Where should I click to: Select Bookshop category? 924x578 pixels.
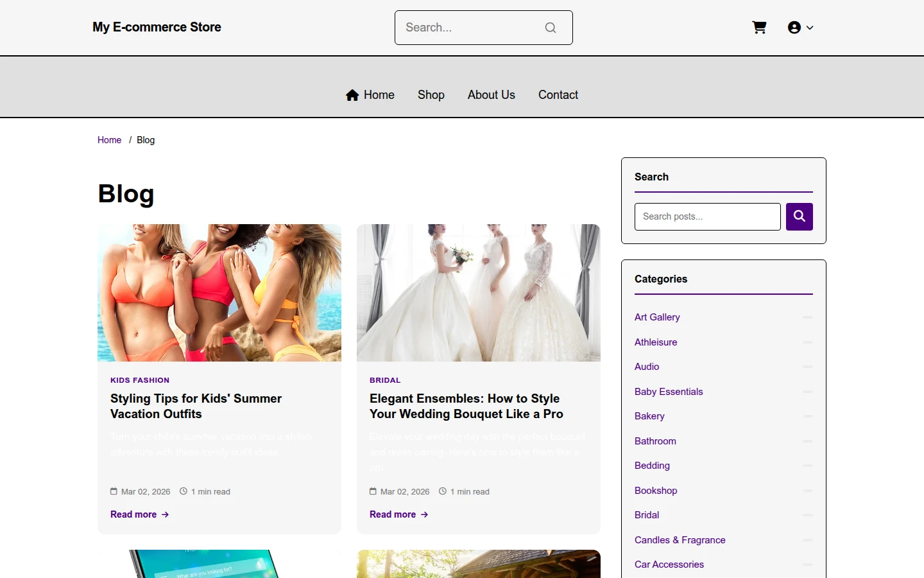click(656, 491)
